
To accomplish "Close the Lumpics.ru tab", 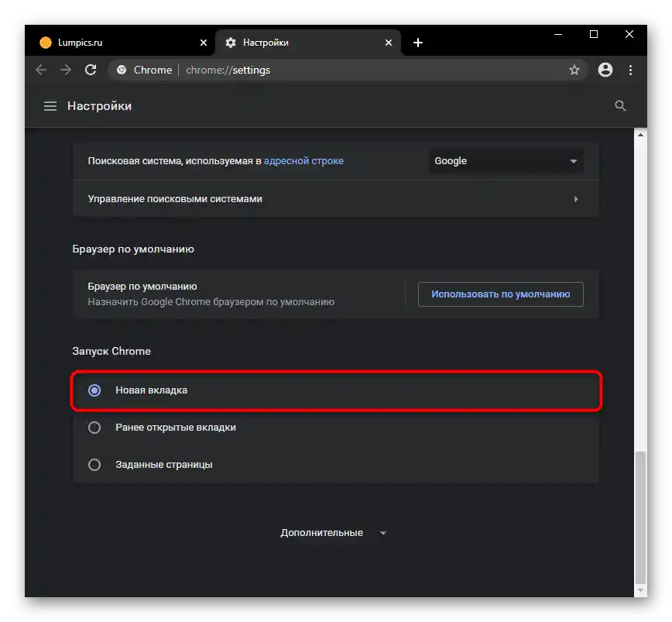I will (x=204, y=43).
